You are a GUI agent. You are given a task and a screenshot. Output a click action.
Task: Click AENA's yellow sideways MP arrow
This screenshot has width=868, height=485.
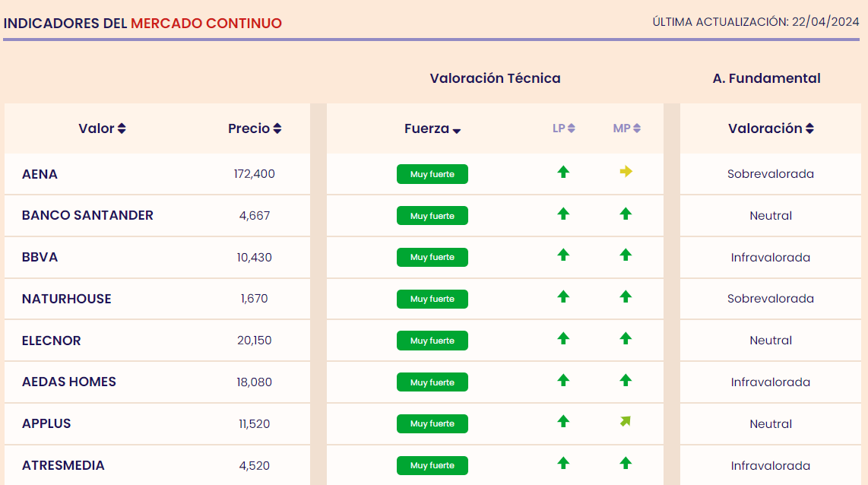[626, 172]
